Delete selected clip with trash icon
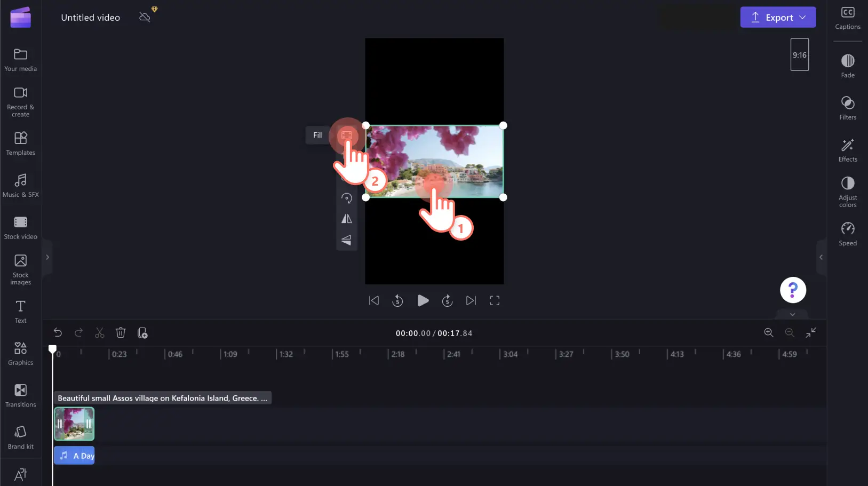 (x=121, y=333)
